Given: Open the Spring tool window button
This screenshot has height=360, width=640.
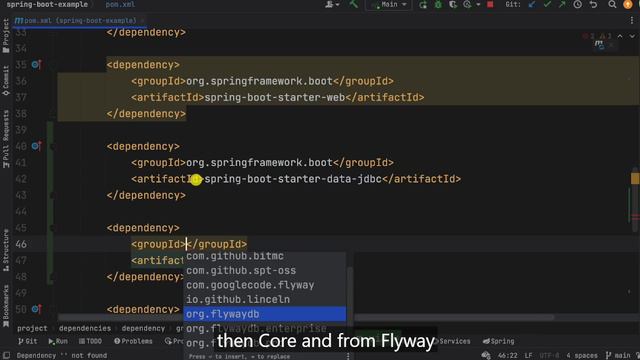Looking at the screenshot, I should coord(498,341).
